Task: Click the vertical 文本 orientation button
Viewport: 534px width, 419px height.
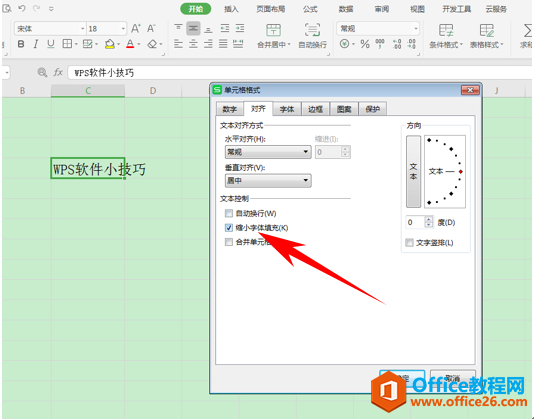Action: (x=413, y=171)
